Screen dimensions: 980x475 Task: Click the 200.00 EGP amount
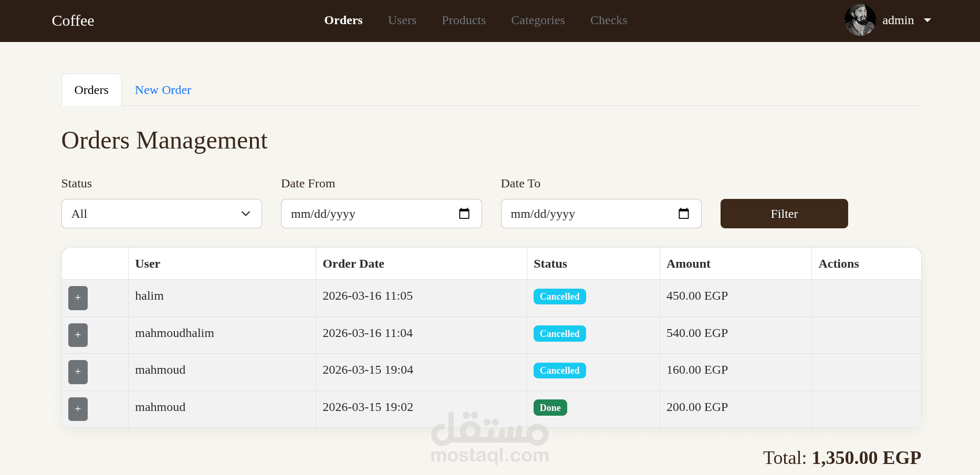tap(697, 407)
